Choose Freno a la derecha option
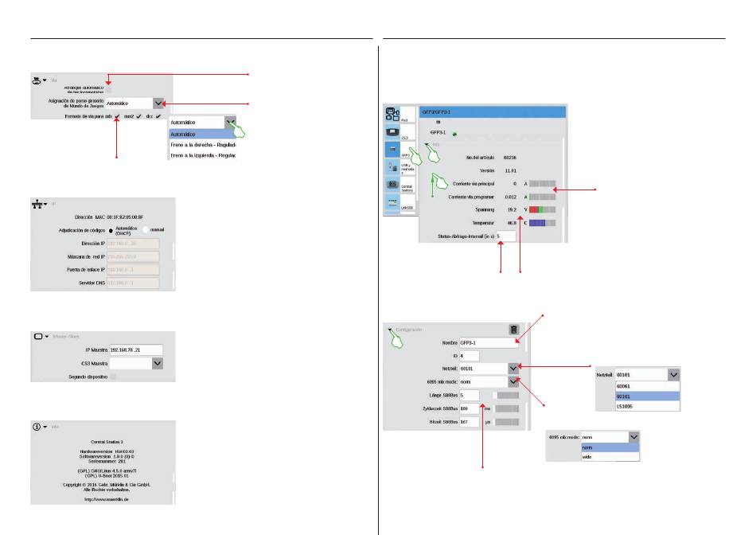Screen dimensions: 756x535 [x=202, y=145]
